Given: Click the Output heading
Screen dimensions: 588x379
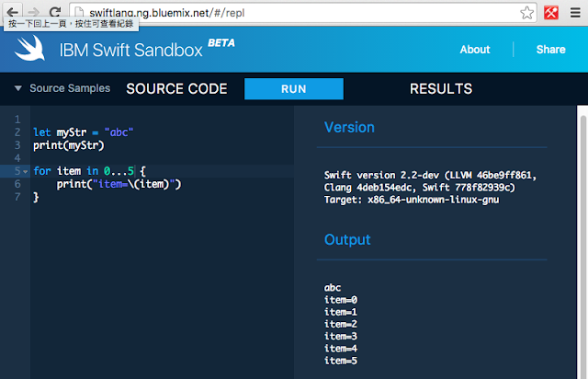Looking at the screenshot, I should tap(347, 240).
